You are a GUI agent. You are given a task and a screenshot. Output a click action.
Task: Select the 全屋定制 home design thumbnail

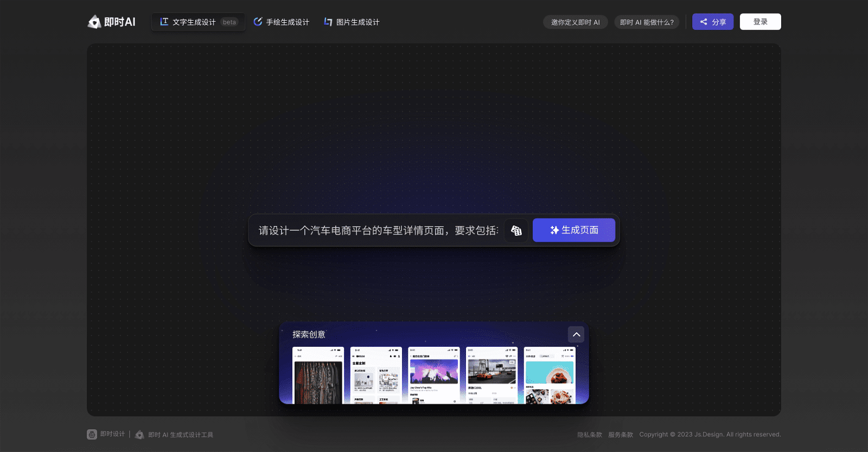click(376, 375)
